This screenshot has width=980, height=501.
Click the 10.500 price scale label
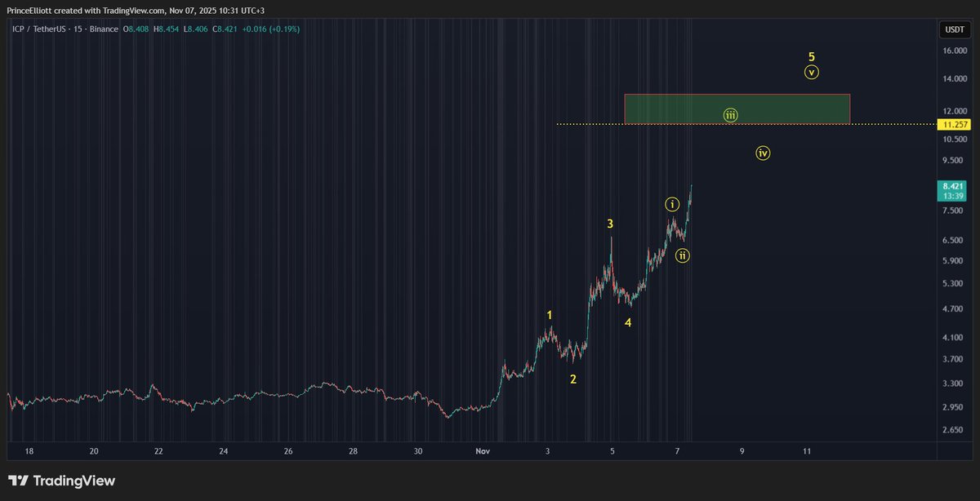tap(954, 140)
